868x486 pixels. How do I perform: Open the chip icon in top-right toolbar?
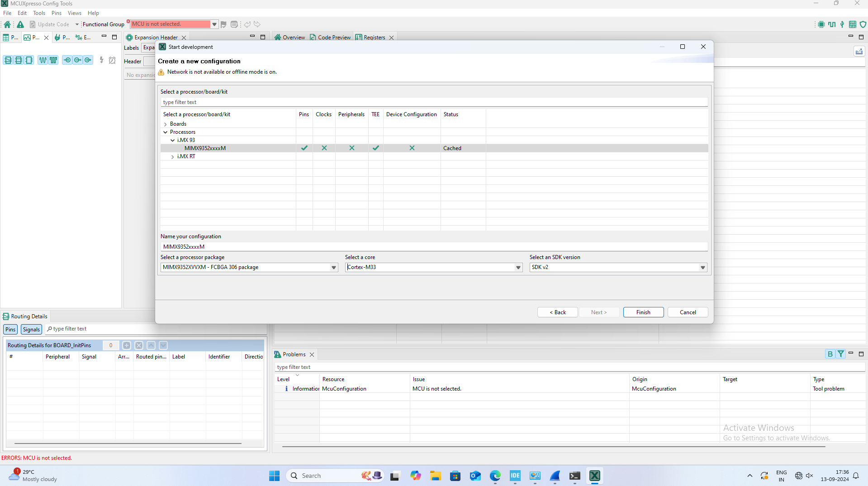coord(821,24)
